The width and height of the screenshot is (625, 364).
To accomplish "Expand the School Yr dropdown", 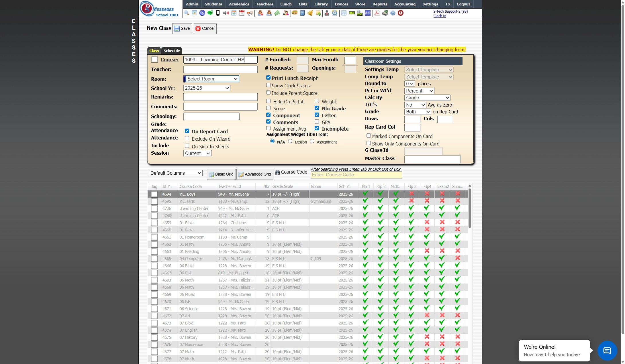I will pyautogui.click(x=207, y=88).
